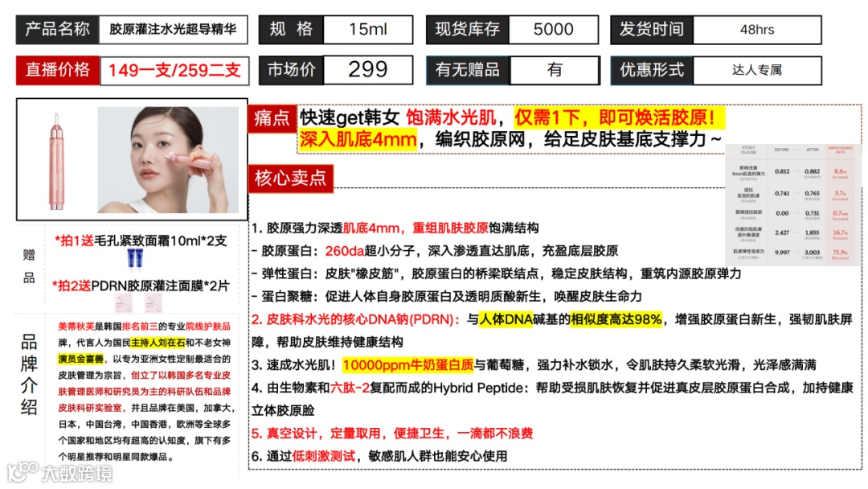Click the 蛋白聚糖 bullet line

click(x=447, y=296)
